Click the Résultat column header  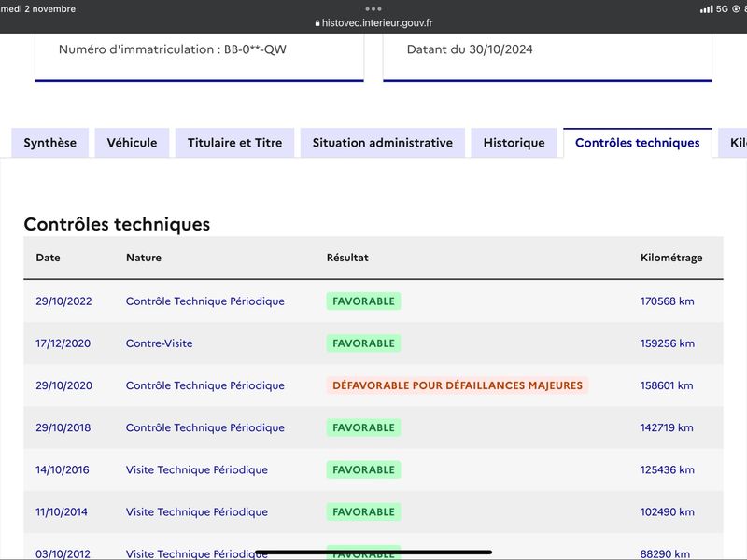click(x=347, y=258)
